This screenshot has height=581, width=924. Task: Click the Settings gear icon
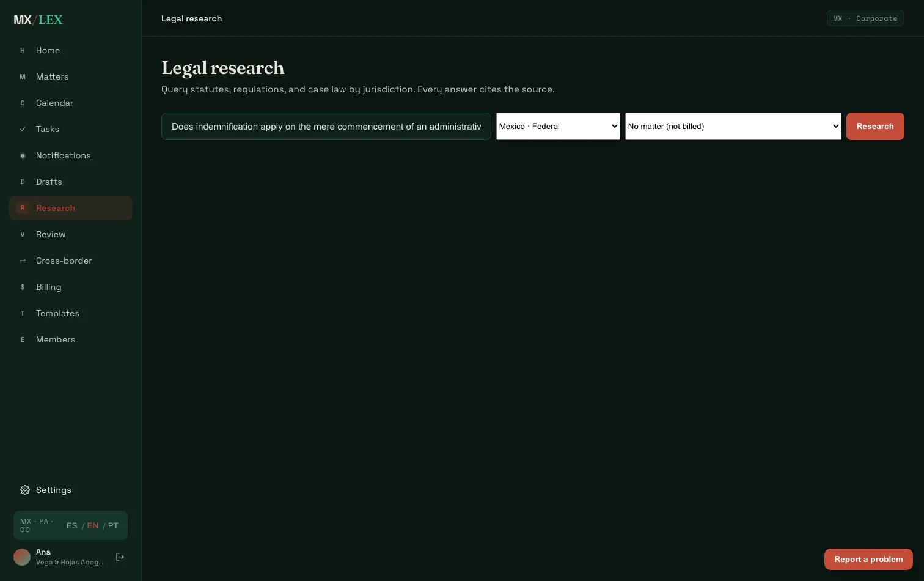pos(24,490)
